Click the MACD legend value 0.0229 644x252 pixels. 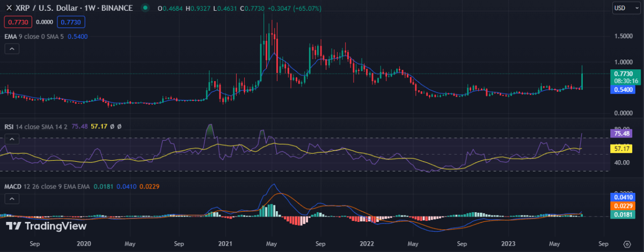[x=149, y=186]
